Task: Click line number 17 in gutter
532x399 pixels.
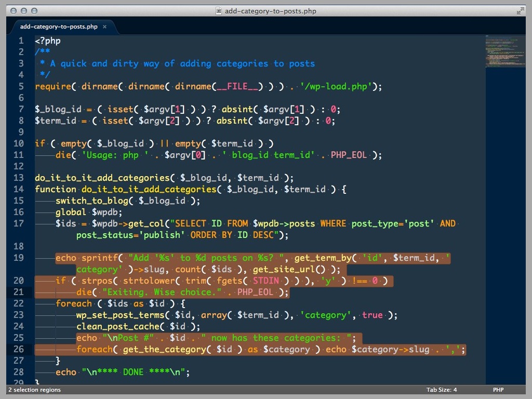Action: coord(19,223)
